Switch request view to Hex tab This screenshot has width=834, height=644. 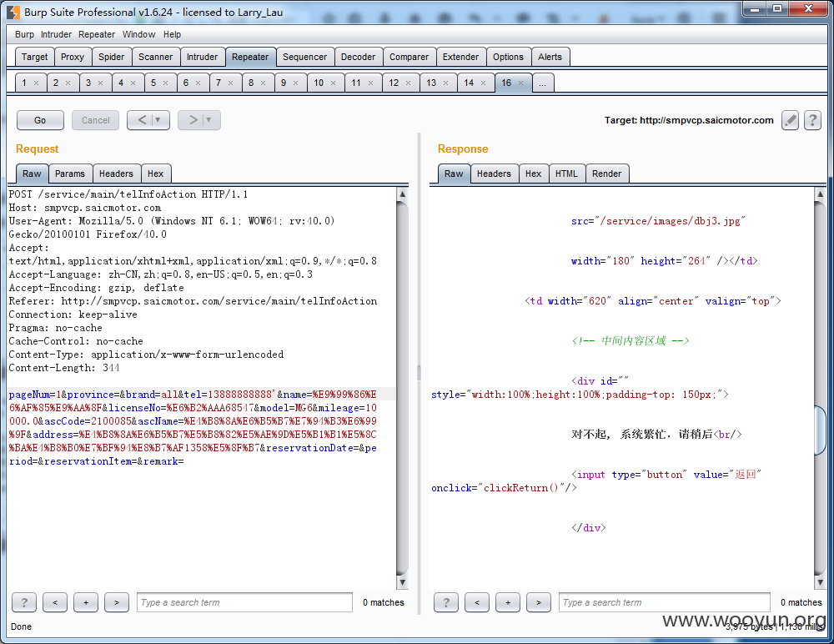(x=155, y=174)
